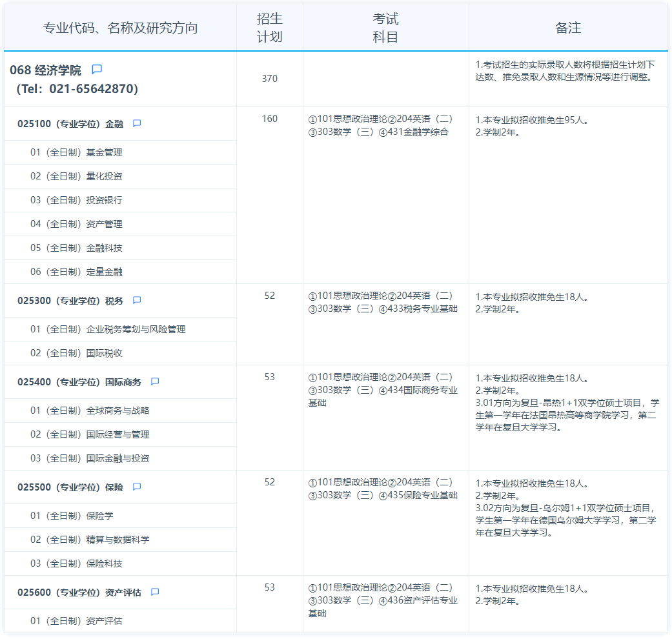
Task: Open comment icon next to 025100 金融
Action: (137, 123)
